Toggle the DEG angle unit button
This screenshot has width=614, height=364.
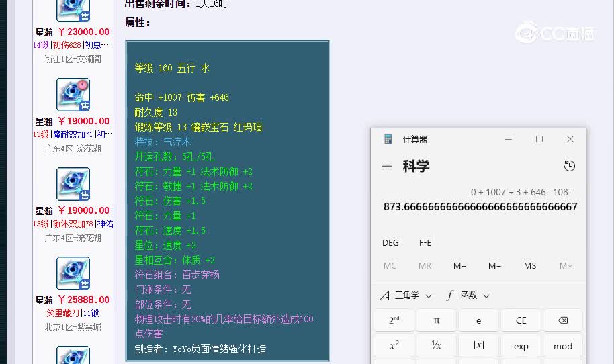(x=390, y=242)
